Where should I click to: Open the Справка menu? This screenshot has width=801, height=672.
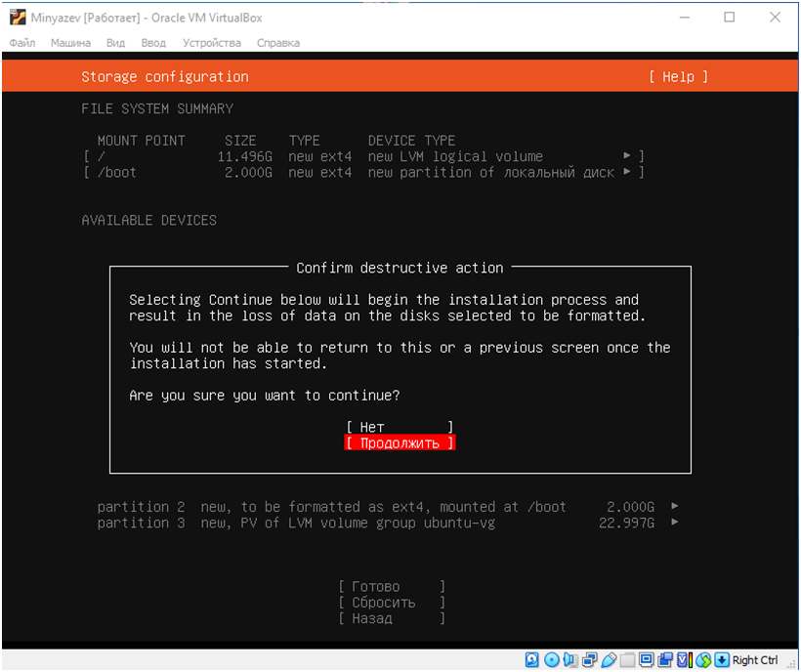click(277, 43)
